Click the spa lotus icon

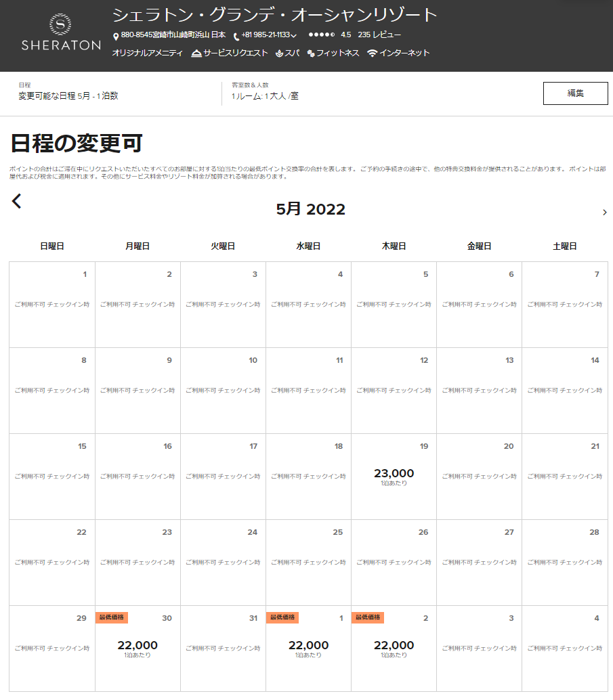278,53
